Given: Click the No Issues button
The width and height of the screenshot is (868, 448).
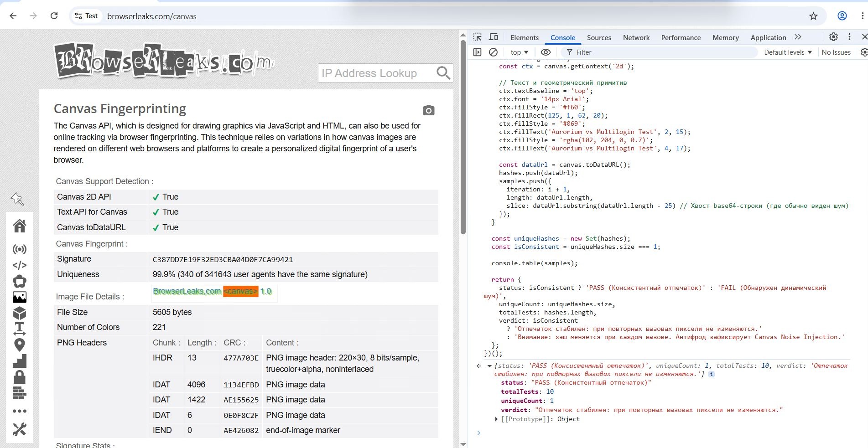Looking at the screenshot, I should [836, 52].
